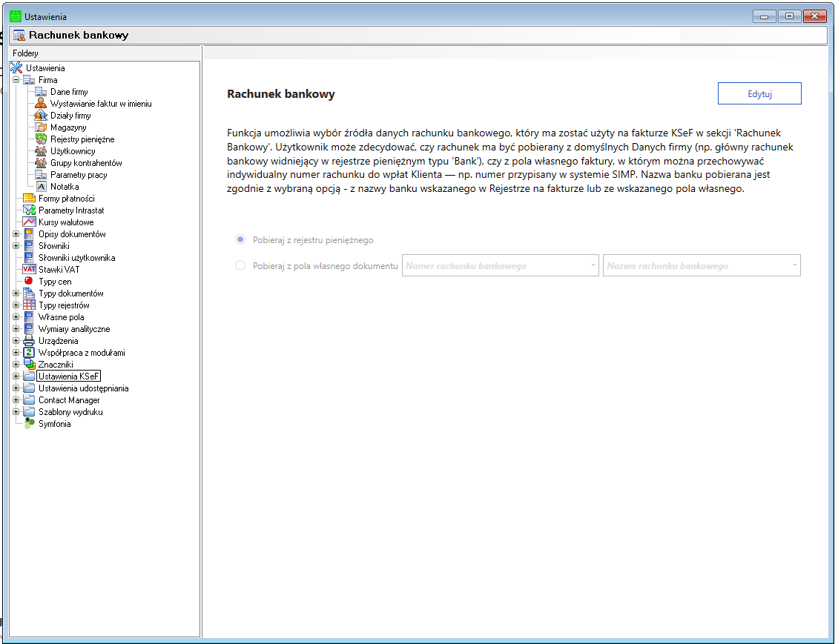Collapse the Firma tree node

[x=16, y=80]
